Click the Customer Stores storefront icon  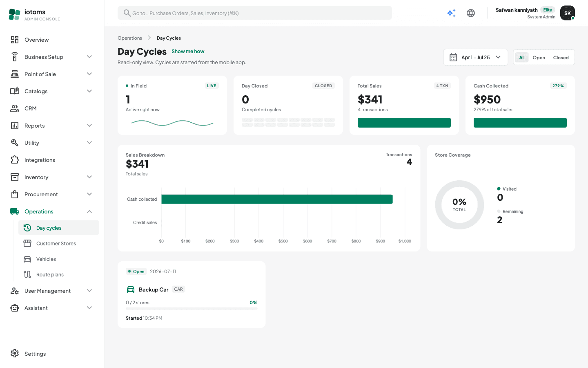click(27, 243)
